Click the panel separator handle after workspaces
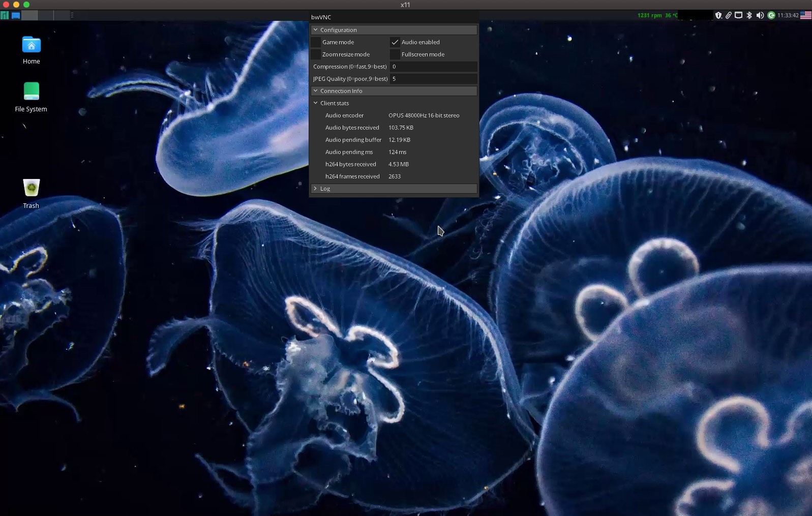The width and height of the screenshot is (812, 516). 72,15
